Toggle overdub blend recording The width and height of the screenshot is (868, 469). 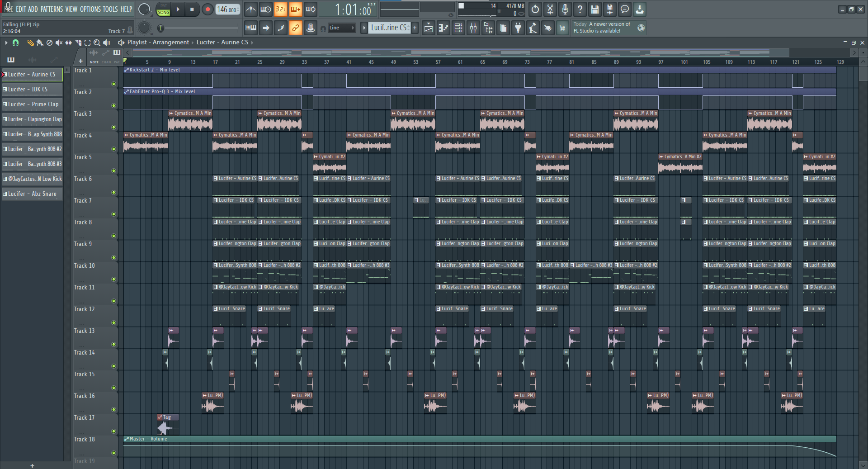295,9
